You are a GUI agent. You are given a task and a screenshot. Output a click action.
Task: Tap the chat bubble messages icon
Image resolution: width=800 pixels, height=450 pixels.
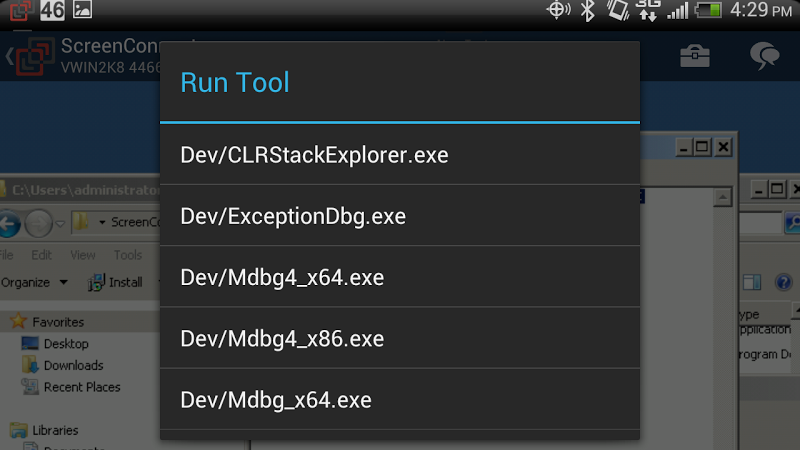[x=765, y=55]
